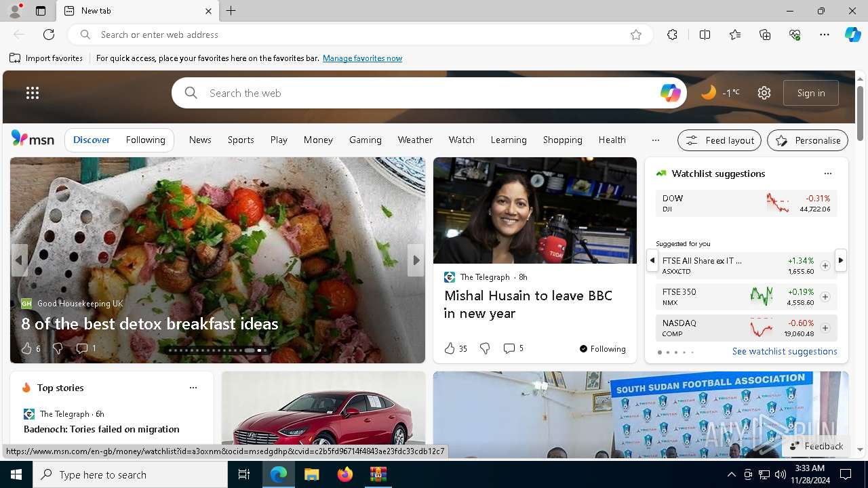This screenshot has width=868, height=488.
Task: Add FTSE All Share to watchlist
Action: click(825, 266)
